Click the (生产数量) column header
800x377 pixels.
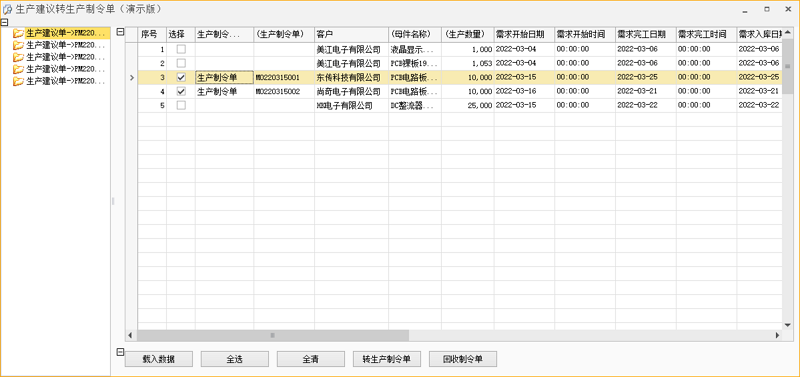point(468,35)
